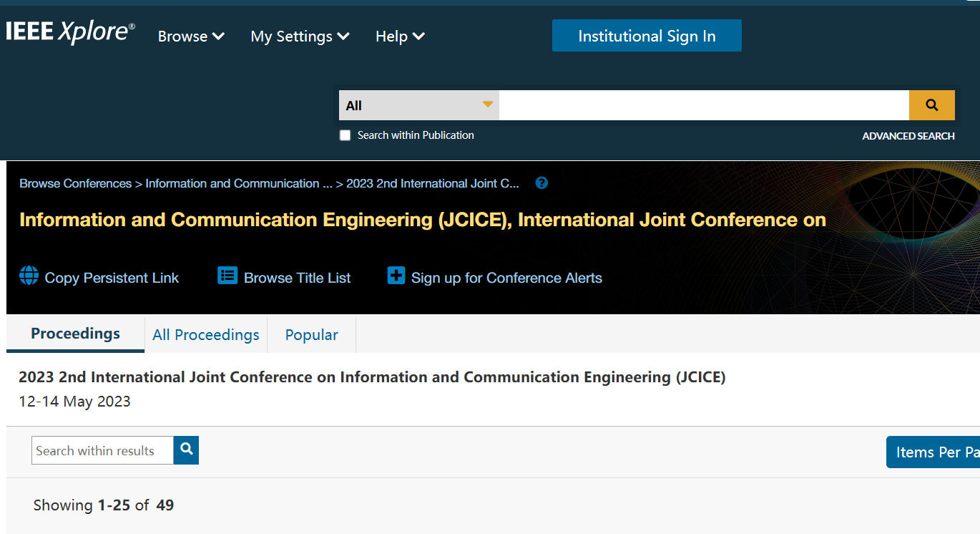The width and height of the screenshot is (980, 534).
Task: Click the list icon for Browse Title List
Action: [227, 276]
